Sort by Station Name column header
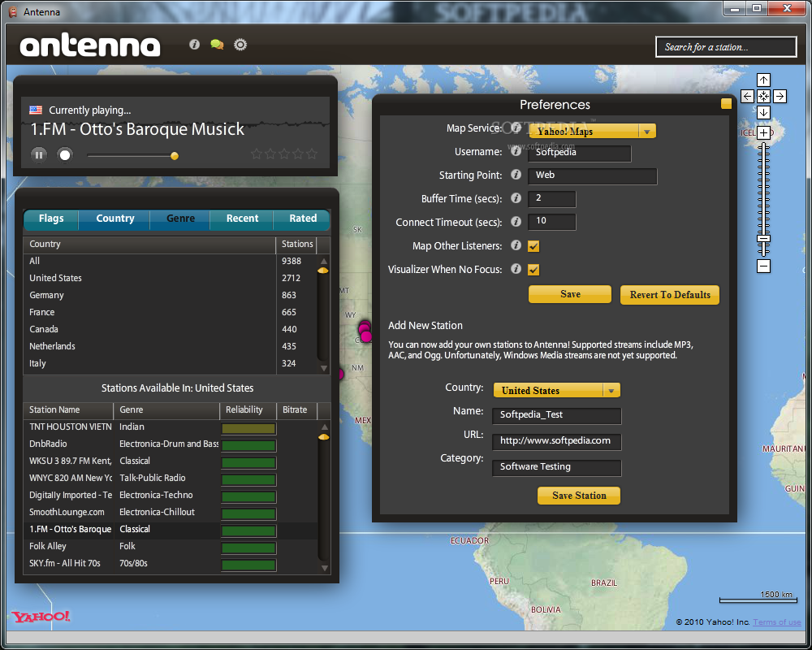Viewport: 812px width, 650px height. point(68,410)
